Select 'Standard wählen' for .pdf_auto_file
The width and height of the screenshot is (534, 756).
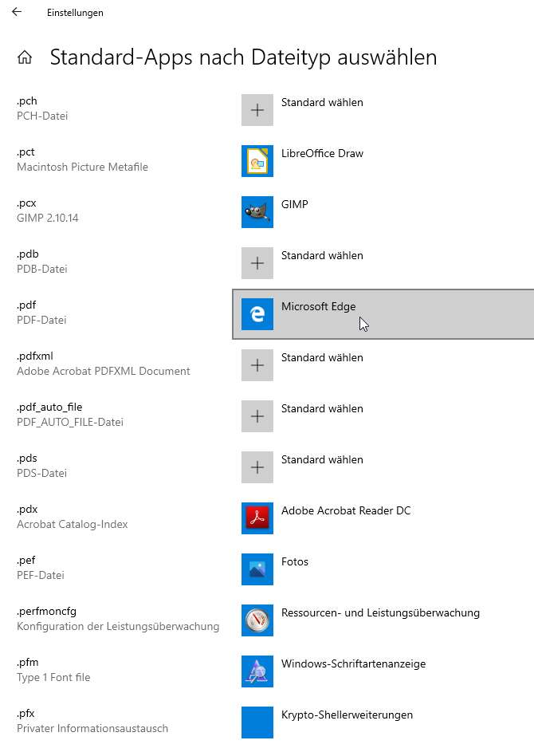tap(322, 409)
